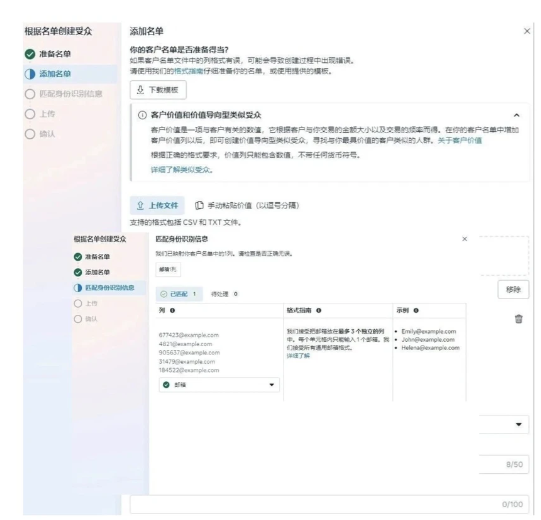The image size is (541, 520).
Task: Open the 关于客户价值 link
Action: pyautogui.click(x=460, y=140)
